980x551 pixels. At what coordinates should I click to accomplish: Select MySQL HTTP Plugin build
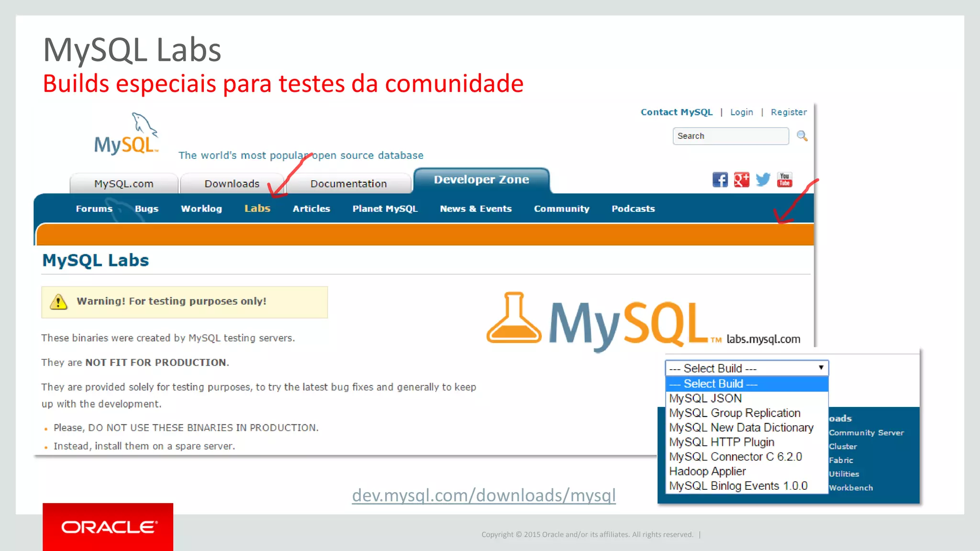(746, 442)
